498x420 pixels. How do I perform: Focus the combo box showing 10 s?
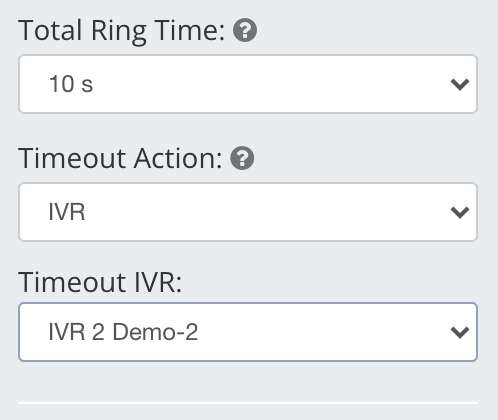click(x=248, y=84)
